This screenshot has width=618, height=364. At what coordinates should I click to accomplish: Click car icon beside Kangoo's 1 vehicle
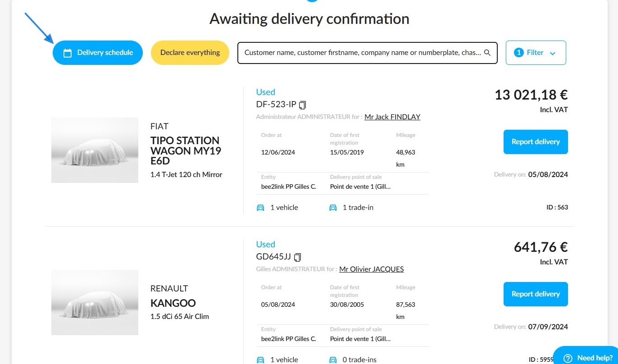260,360
